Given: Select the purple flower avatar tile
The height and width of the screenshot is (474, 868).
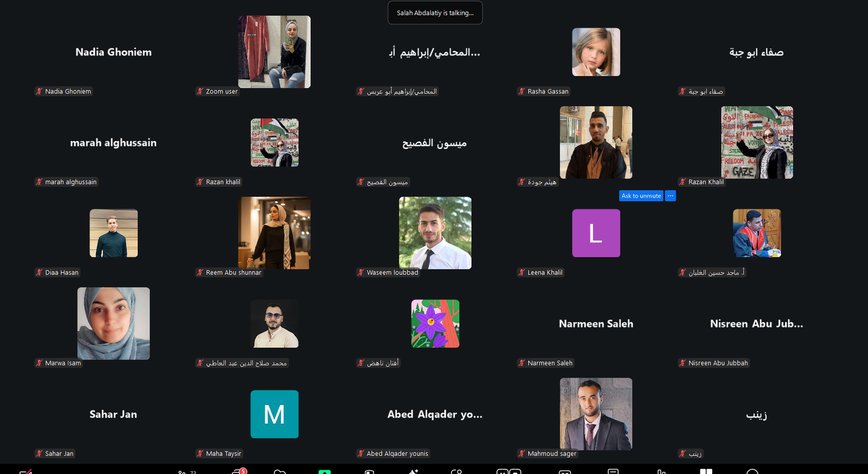Looking at the screenshot, I should tap(435, 324).
